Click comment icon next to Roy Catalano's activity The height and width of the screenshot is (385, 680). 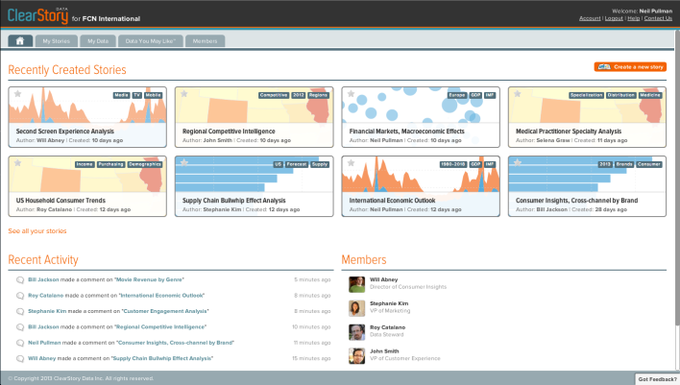pyautogui.click(x=20, y=296)
